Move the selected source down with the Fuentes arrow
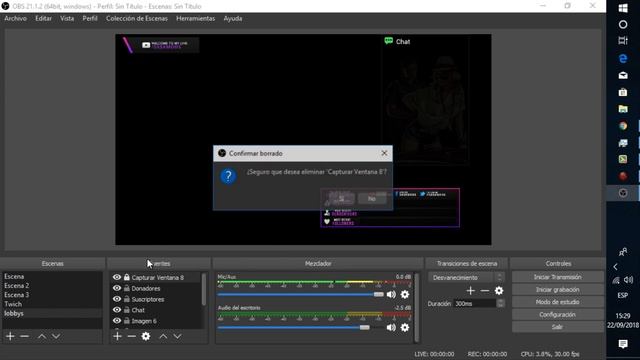This screenshot has height=360, width=640. click(177, 336)
